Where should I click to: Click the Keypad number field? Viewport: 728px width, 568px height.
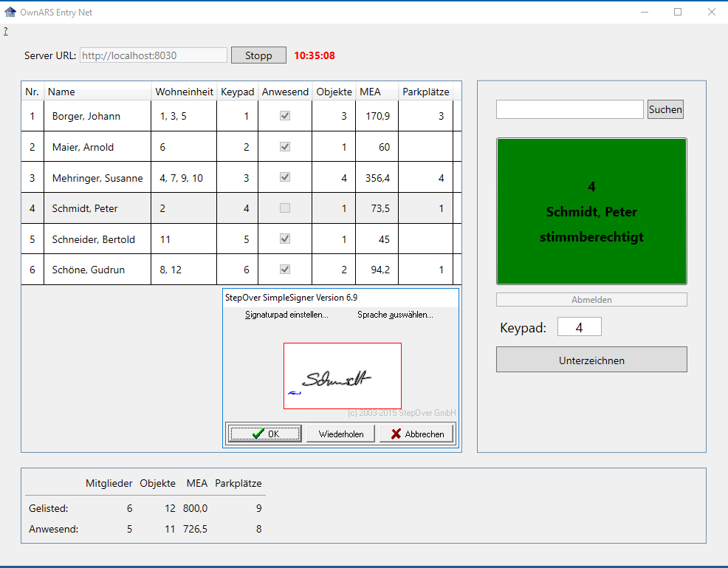(580, 327)
